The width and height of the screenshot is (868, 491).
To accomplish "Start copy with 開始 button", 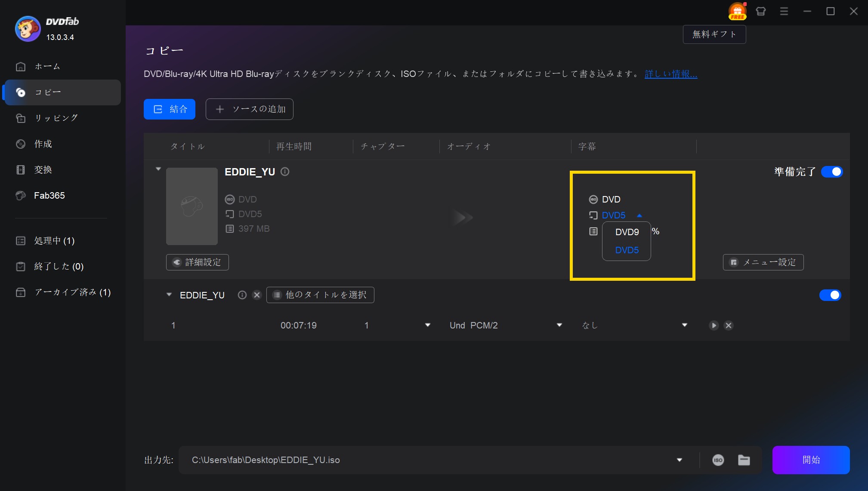I will (811, 460).
